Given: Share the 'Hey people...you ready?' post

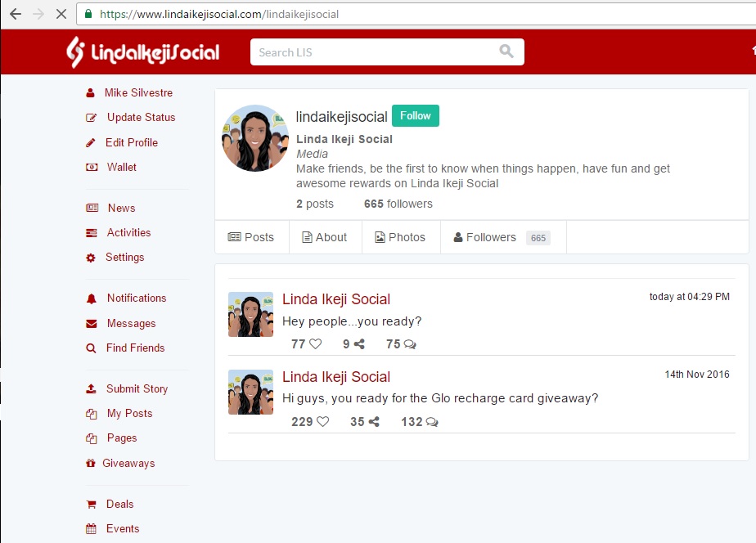Looking at the screenshot, I should pos(359,344).
